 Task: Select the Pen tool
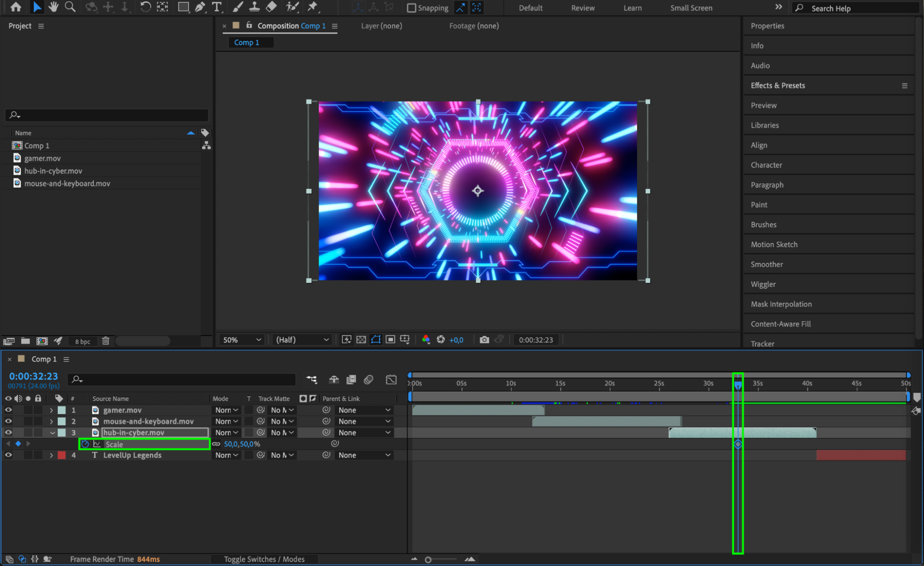[x=200, y=7]
